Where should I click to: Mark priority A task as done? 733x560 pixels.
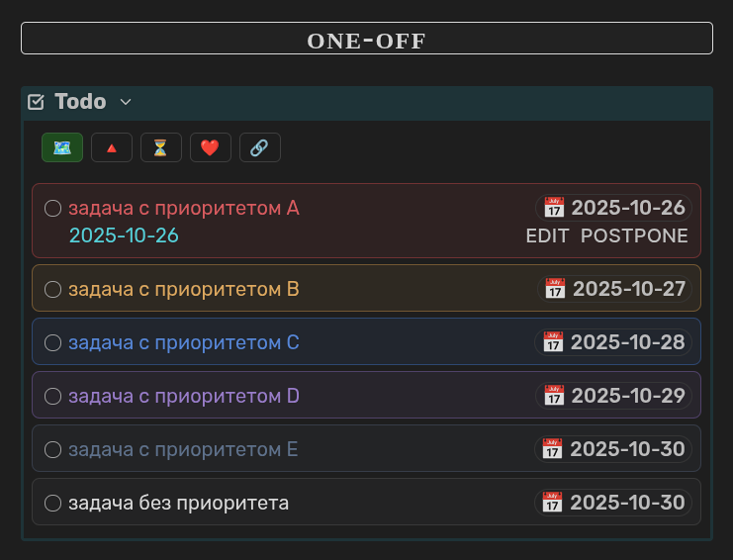click(53, 209)
